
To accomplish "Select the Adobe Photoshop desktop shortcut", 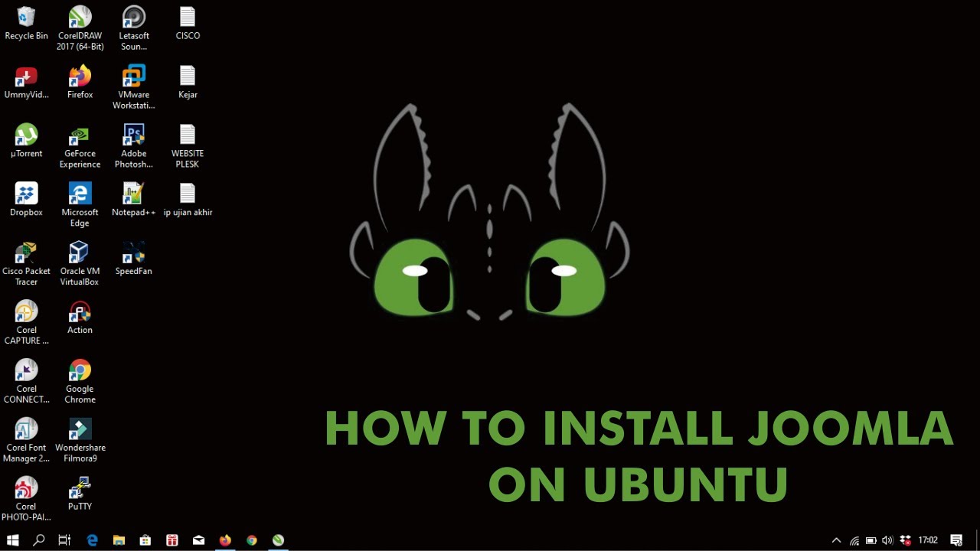I will pyautogui.click(x=134, y=146).
